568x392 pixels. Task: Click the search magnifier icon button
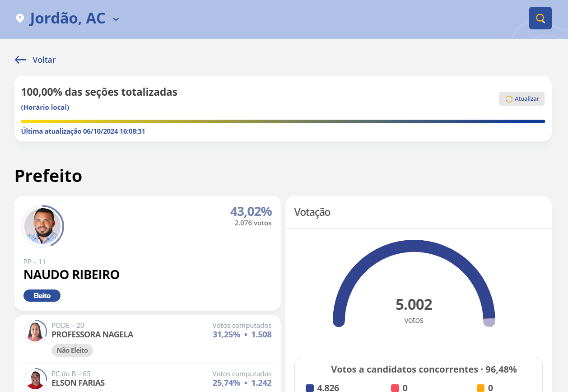540,18
